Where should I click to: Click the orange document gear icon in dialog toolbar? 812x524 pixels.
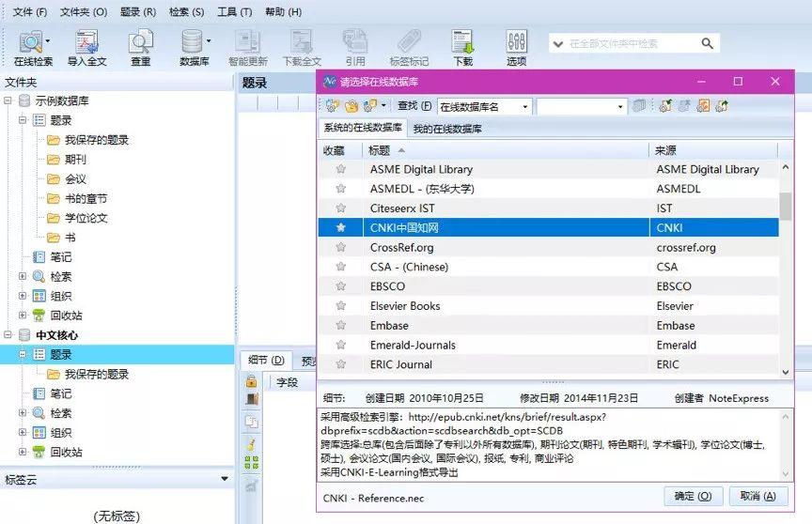click(x=703, y=106)
